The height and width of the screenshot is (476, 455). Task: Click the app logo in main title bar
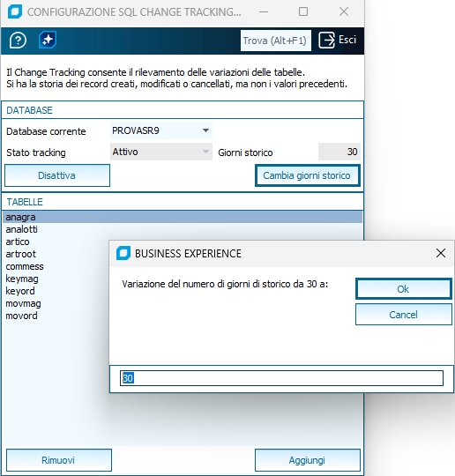(15, 11)
